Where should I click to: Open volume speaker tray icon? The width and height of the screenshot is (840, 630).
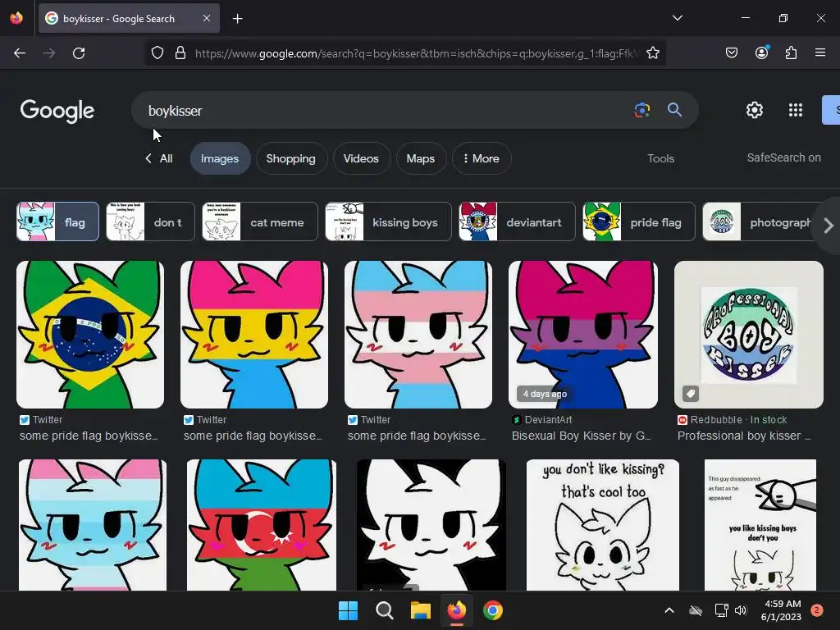tap(741, 610)
